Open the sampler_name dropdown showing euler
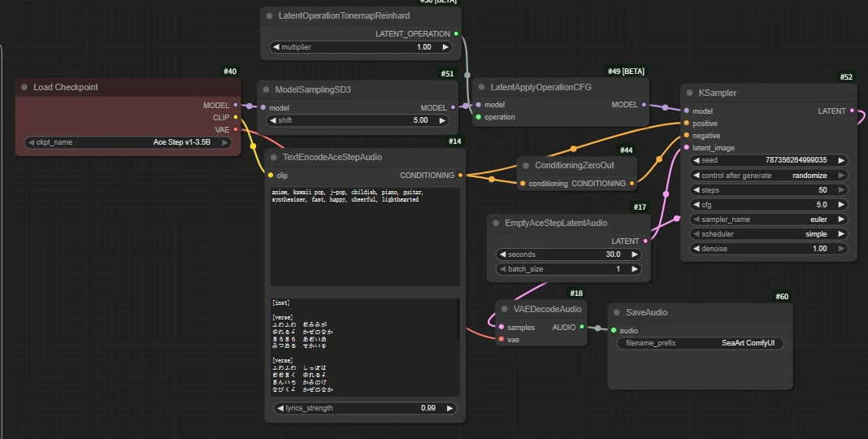The width and height of the screenshot is (868, 439). click(768, 219)
